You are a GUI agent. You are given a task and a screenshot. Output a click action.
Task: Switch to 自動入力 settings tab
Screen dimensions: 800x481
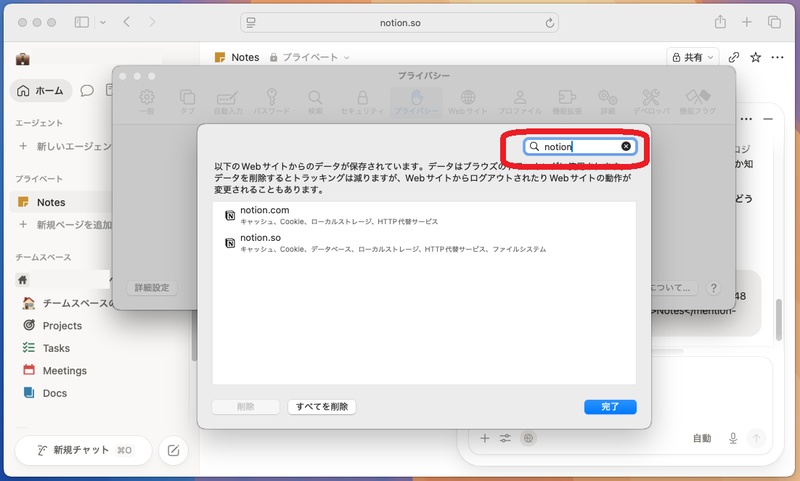pos(228,102)
